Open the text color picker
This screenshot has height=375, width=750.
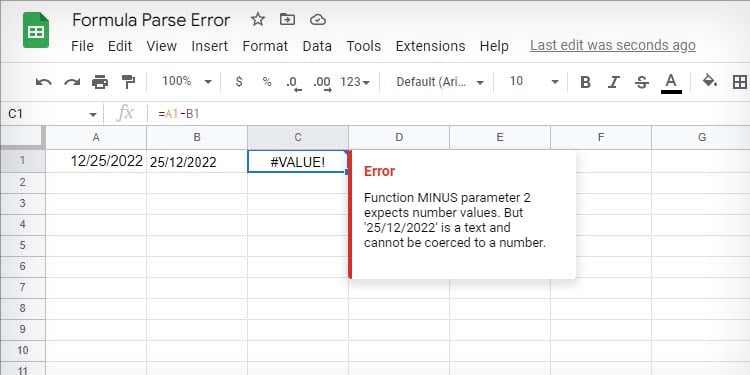click(671, 83)
